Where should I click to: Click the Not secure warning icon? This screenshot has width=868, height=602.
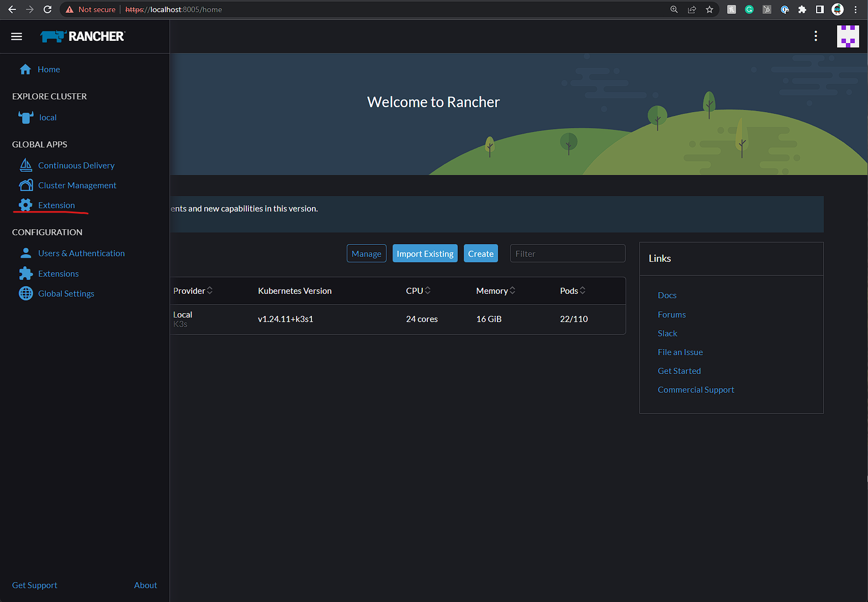(x=70, y=9)
